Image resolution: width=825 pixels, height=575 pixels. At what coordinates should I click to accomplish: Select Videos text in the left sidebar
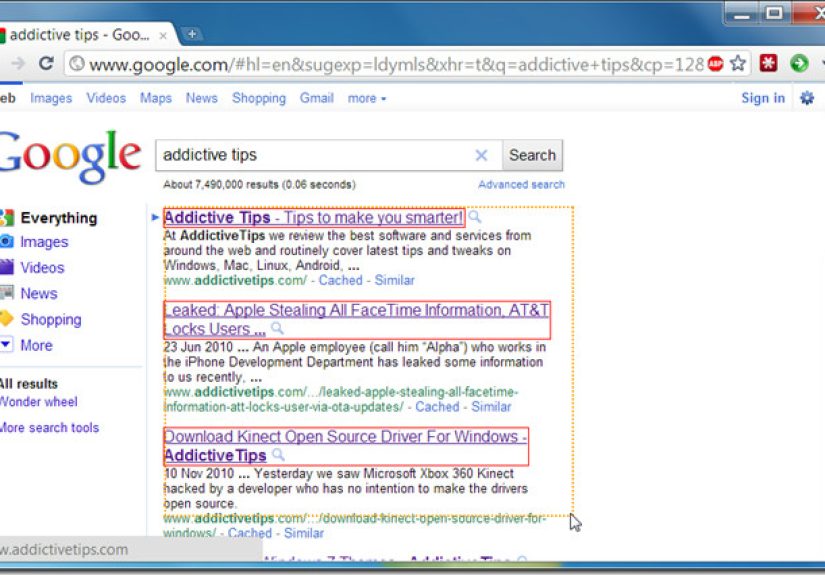[42, 267]
